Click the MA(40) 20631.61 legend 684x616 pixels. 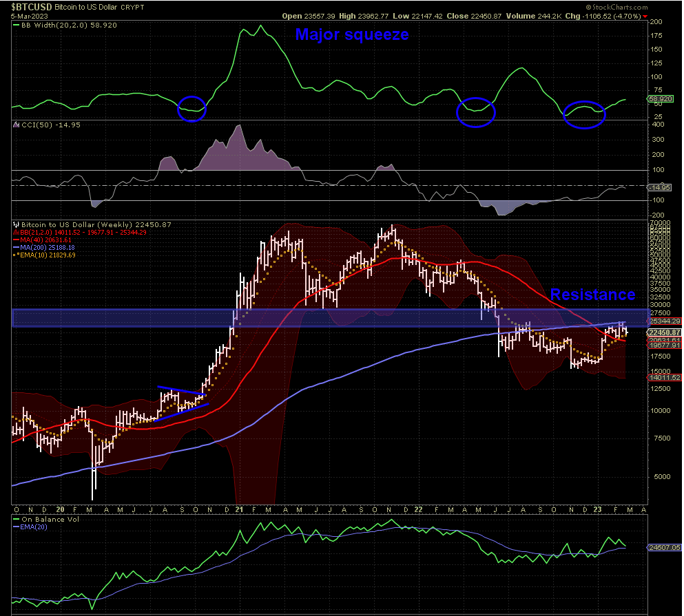click(x=45, y=240)
